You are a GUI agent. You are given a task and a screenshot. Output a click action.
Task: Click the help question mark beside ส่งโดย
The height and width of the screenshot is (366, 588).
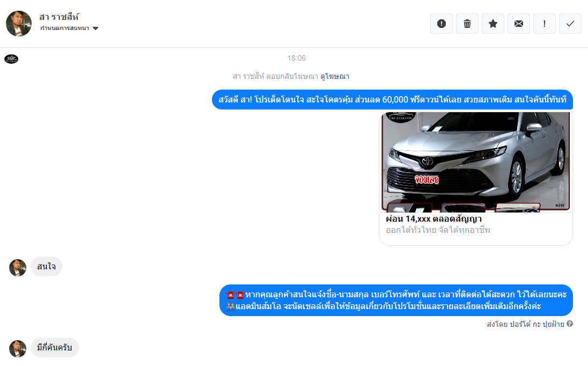(x=570, y=324)
